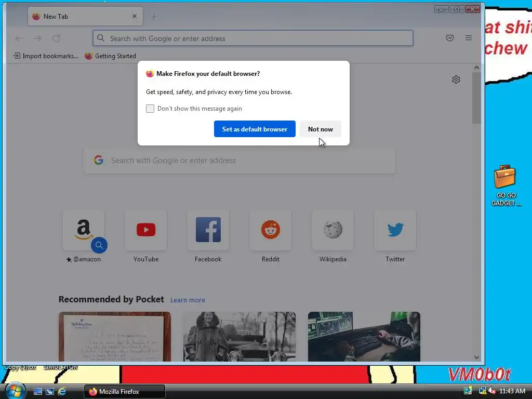
Task: Maximize the Firefox window
Action: coord(457,9)
